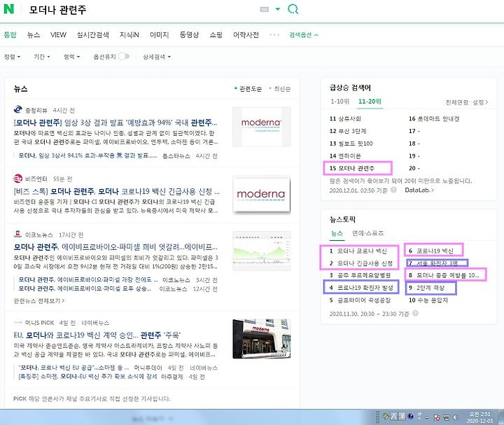This screenshot has height=425, width=504.
Task: Click the blue help icon in the taskbar tray
Action: click(410, 417)
